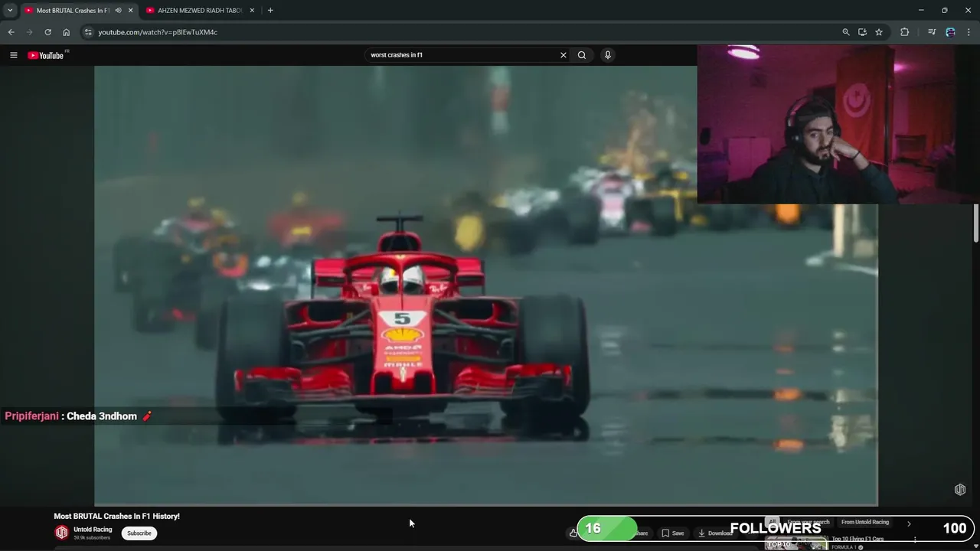The image size is (980, 551).
Task: Open the media controls button
Action: [932, 32]
